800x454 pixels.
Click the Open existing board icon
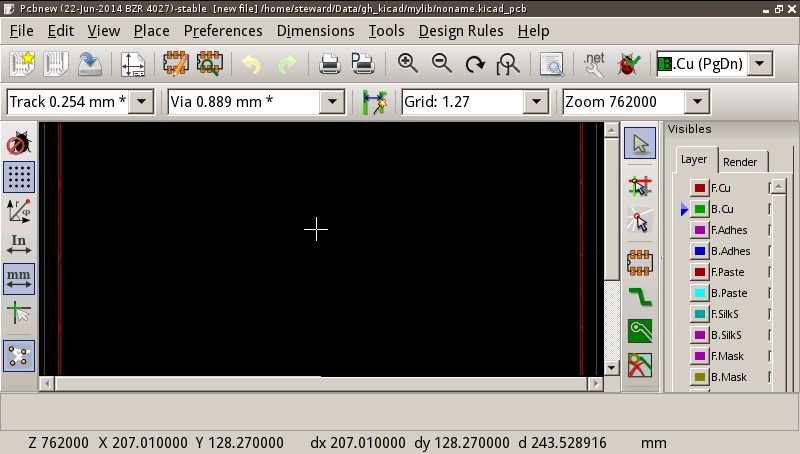point(56,64)
